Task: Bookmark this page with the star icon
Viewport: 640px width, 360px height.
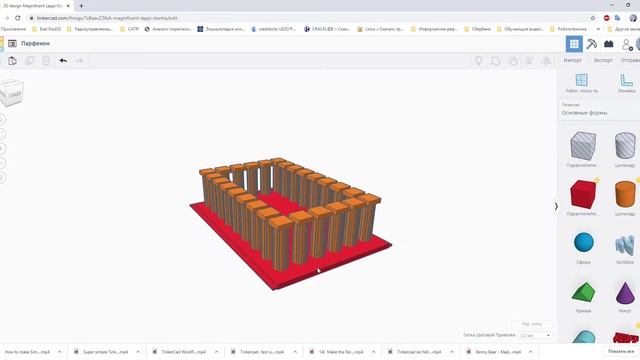Action: click(x=593, y=18)
